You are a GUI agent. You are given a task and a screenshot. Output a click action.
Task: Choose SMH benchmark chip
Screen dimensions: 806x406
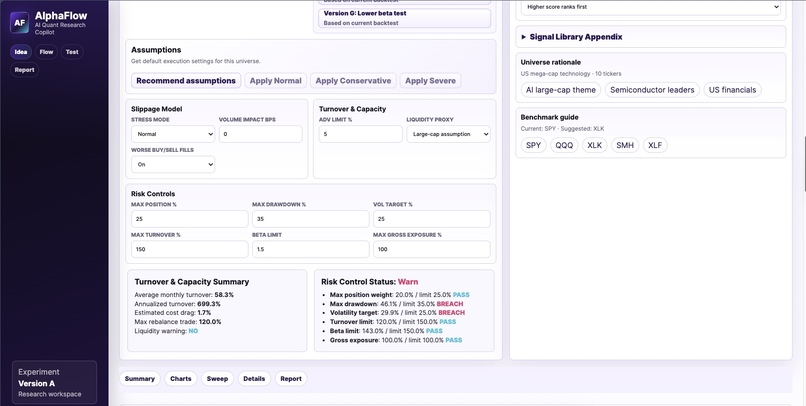625,145
